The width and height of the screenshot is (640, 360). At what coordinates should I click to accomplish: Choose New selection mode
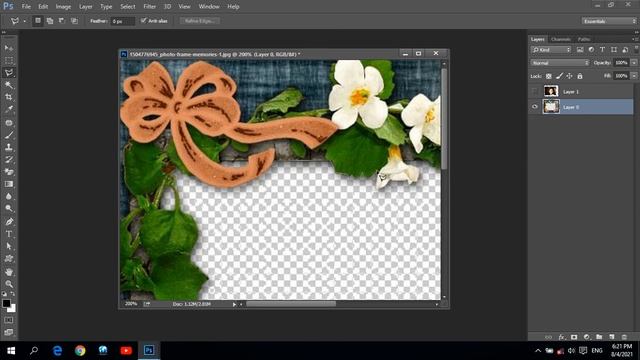38,21
